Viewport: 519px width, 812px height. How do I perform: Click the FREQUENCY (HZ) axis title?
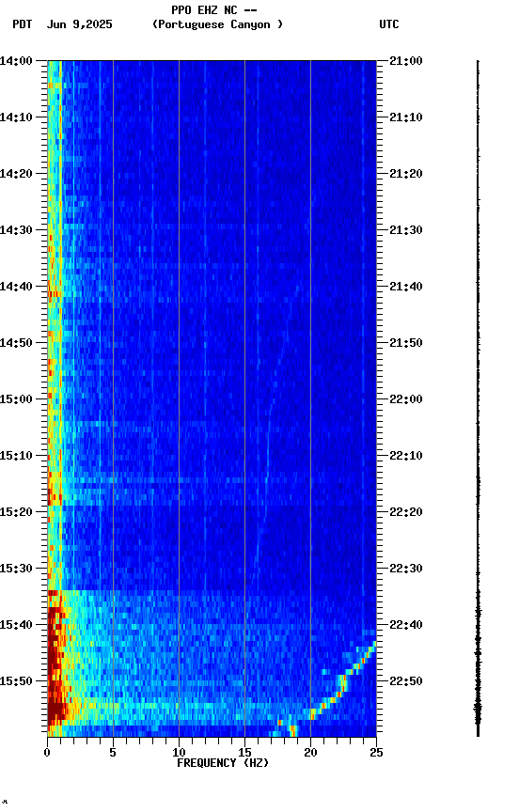pos(223,763)
